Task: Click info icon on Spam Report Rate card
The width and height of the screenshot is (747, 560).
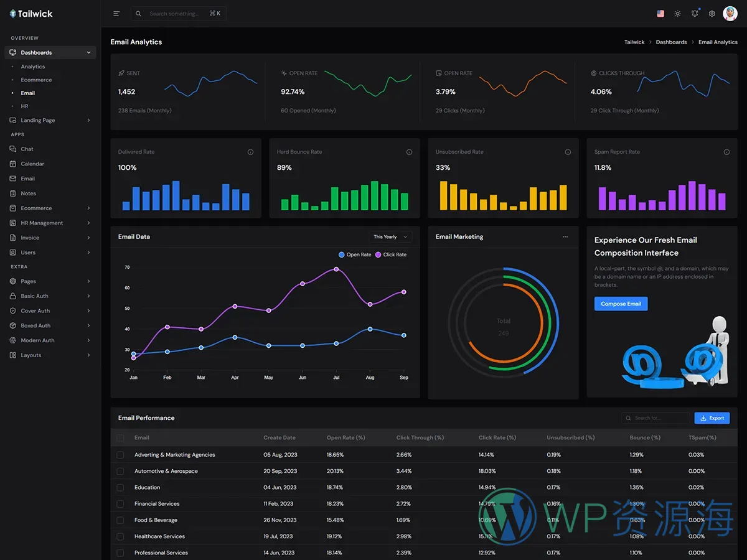Action: click(x=726, y=152)
